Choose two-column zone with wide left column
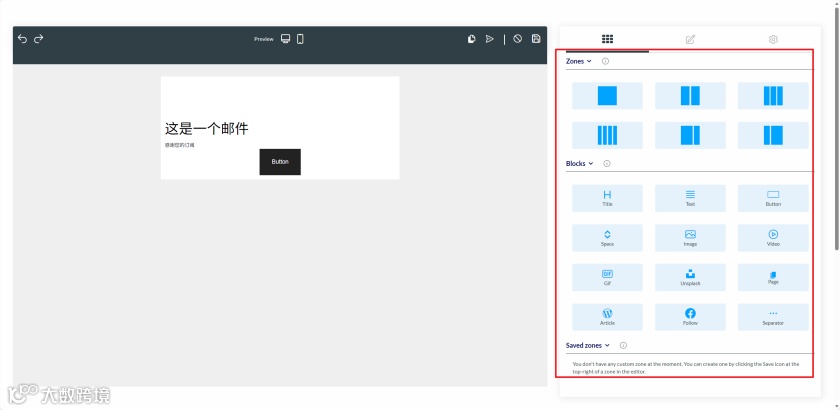The height and width of the screenshot is (411, 840). pos(690,136)
